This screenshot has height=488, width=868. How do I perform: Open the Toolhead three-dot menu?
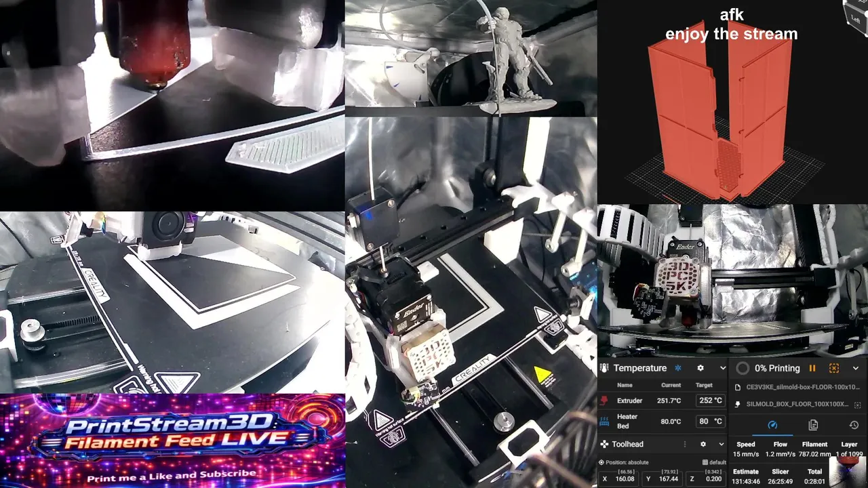pyautogui.click(x=684, y=444)
